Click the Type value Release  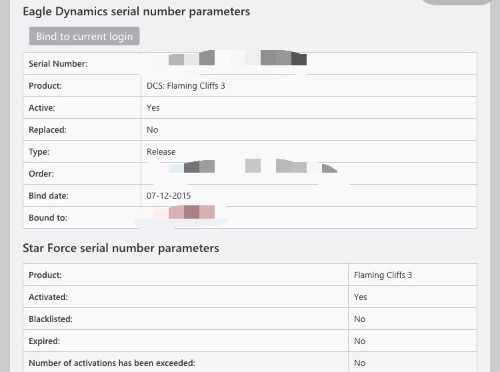coord(161,152)
